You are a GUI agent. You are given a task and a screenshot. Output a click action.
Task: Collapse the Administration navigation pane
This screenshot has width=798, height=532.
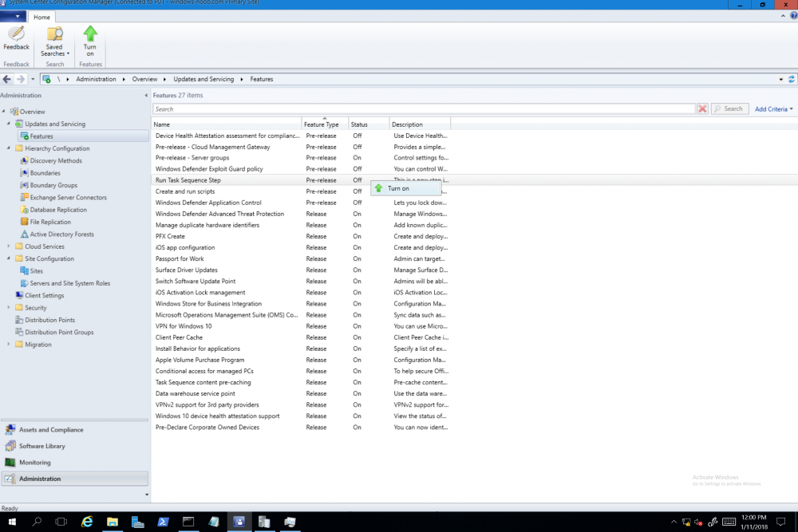(146, 95)
